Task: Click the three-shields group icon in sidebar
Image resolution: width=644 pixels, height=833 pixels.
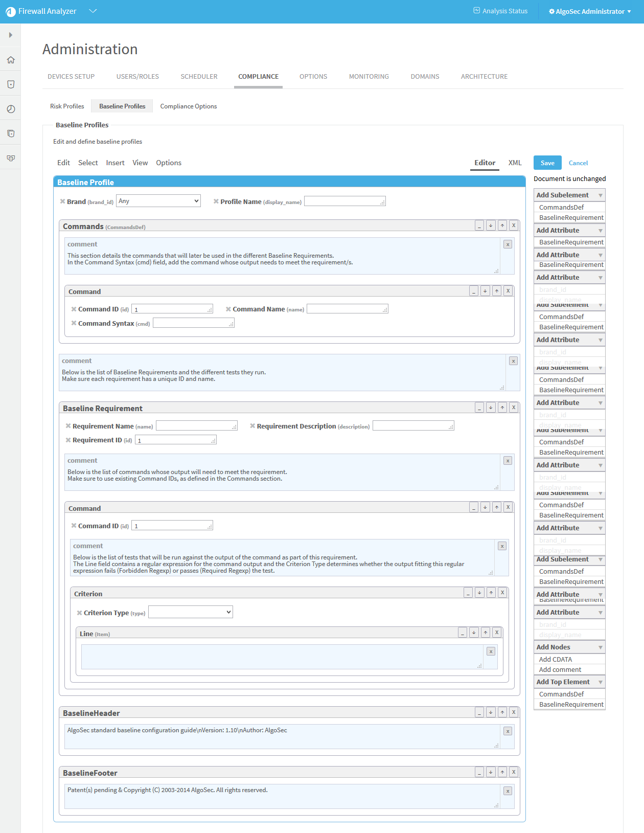Action: tap(11, 158)
